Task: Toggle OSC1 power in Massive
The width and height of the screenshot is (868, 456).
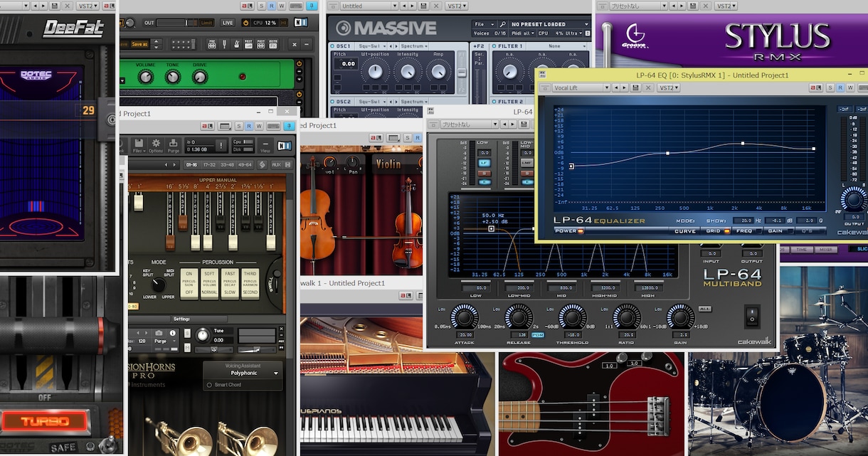Action: coord(332,46)
